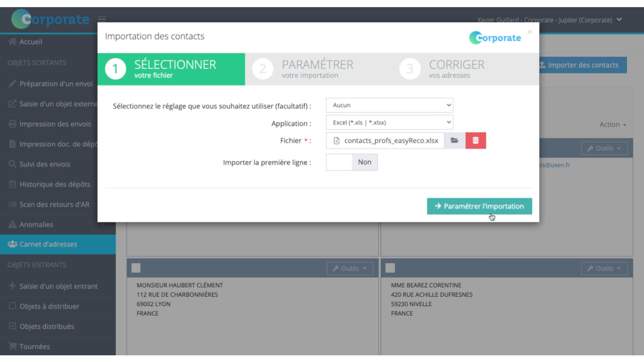Click Monsieur Haubert Clément address card text
Image resolution: width=644 pixels, height=362 pixels.
179,299
